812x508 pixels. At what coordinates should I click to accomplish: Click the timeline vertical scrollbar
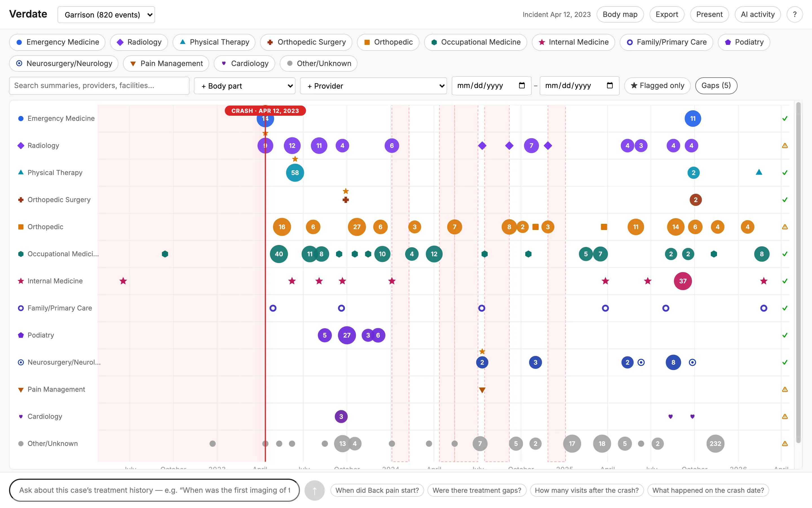tap(798, 272)
